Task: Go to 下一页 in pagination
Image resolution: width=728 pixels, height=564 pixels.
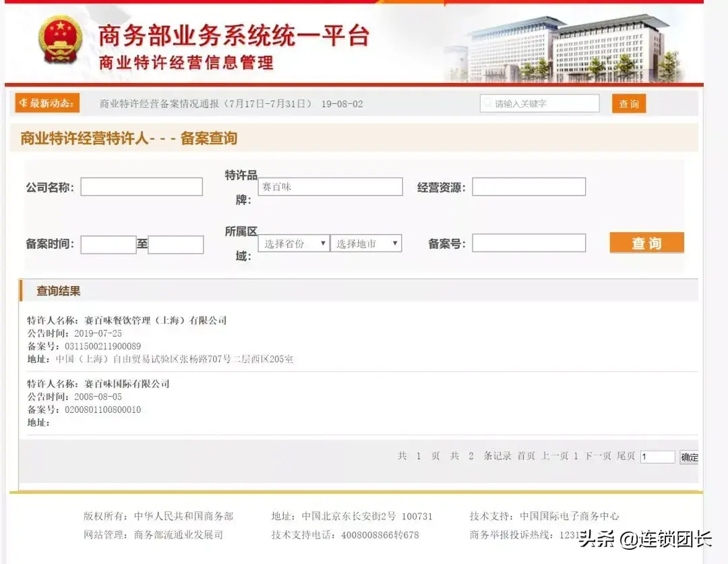Action: point(597,456)
